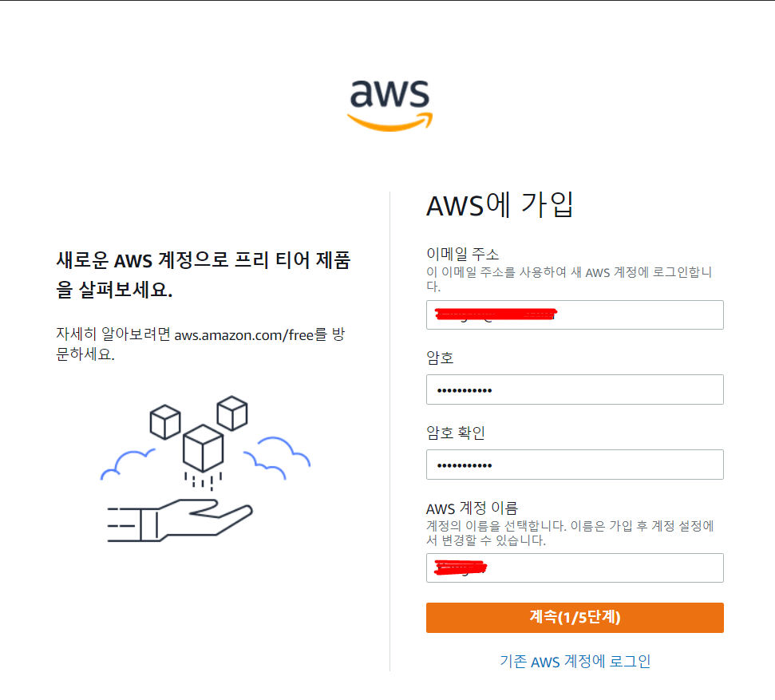The height and width of the screenshot is (700, 775).
Task: Click the aws.amazon.com/free text
Action: coord(243,335)
